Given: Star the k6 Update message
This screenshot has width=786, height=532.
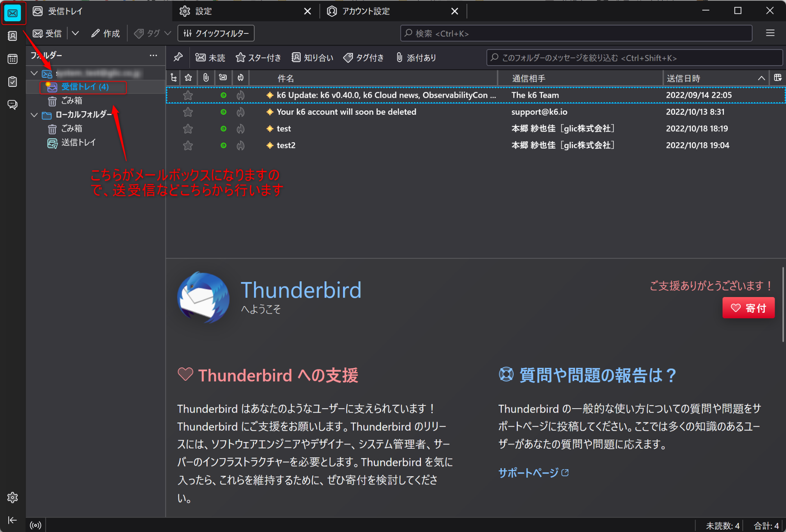Looking at the screenshot, I should (188, 95).
